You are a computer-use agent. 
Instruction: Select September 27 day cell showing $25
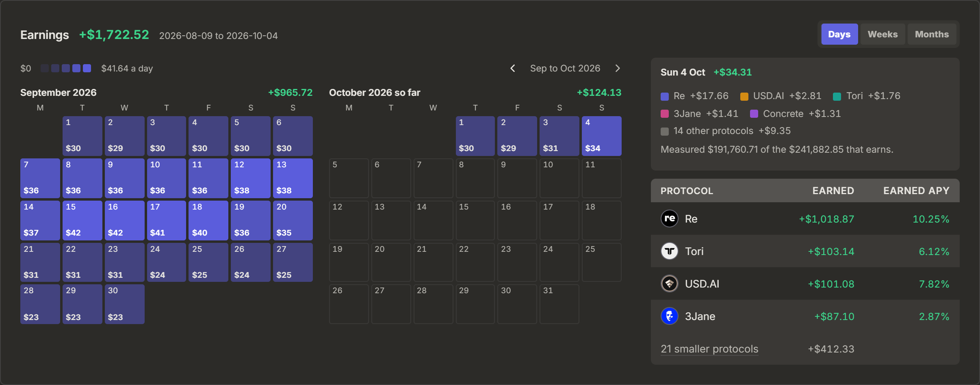click(293, 262)
